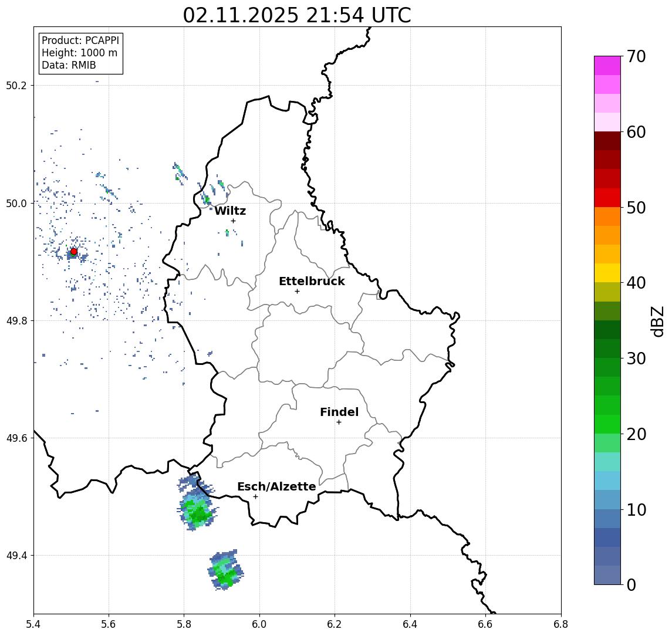The height and width of the screenshot is (636, 672).
Task: Pick the magenta top colorbar swatch
Action: [x=607, y=66]
